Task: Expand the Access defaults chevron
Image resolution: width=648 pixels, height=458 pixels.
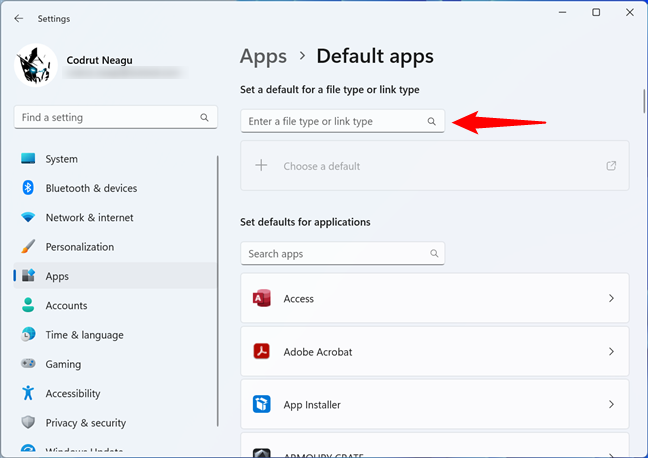Action: pyautogui.click(x=611, y=298)
